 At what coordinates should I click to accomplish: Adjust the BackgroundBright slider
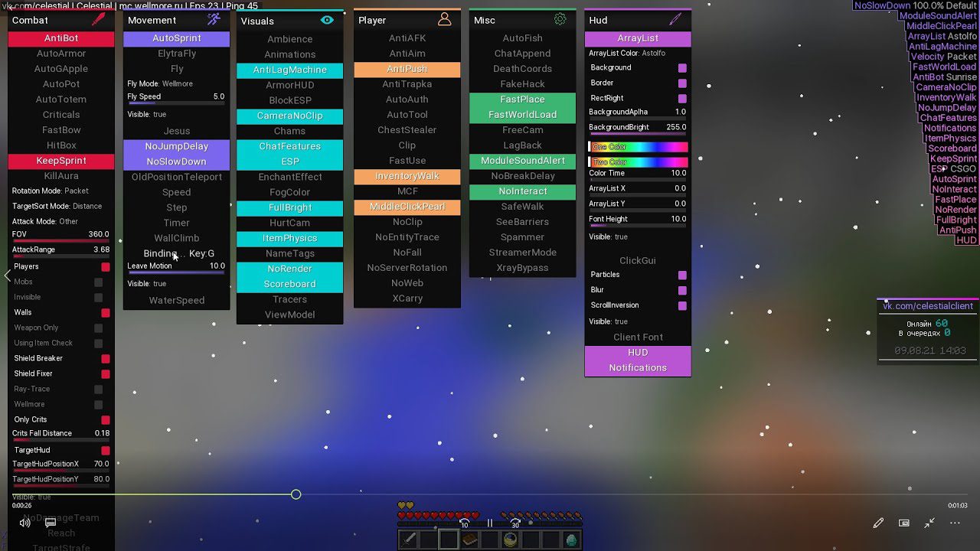click(x=638, y=133)
